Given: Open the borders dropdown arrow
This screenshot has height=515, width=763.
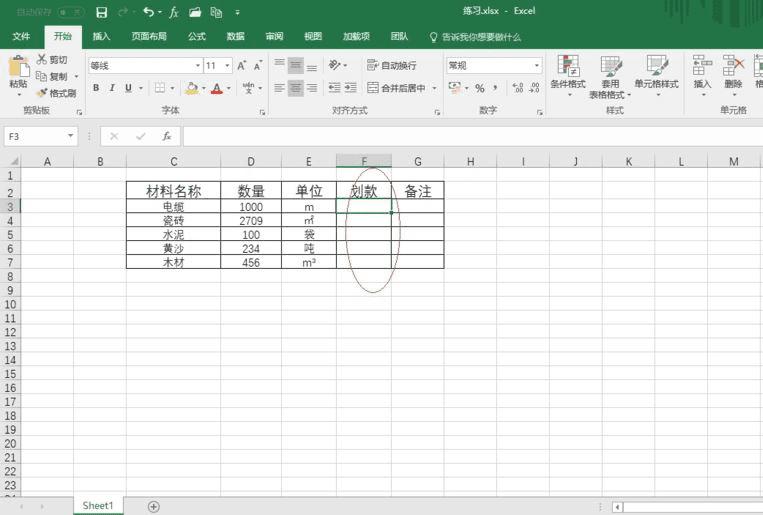Looking at the screenshot, I should pos(172,88).
